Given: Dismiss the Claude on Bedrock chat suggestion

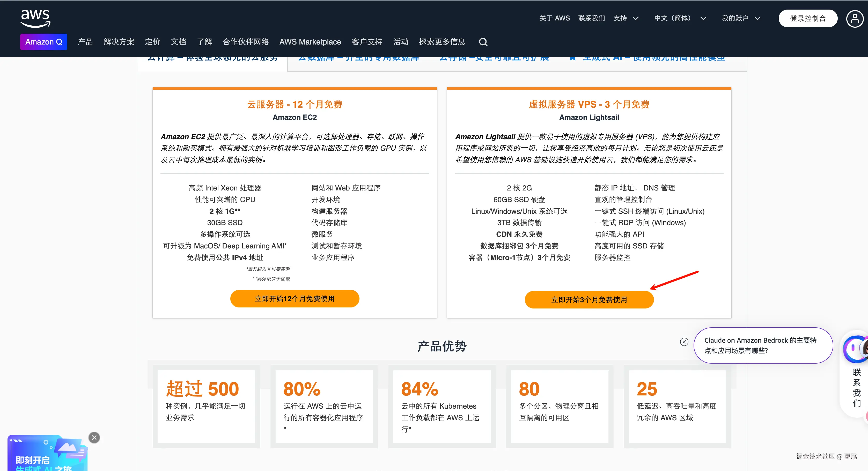Looking at the screenshot, I should tap(684, 342).
